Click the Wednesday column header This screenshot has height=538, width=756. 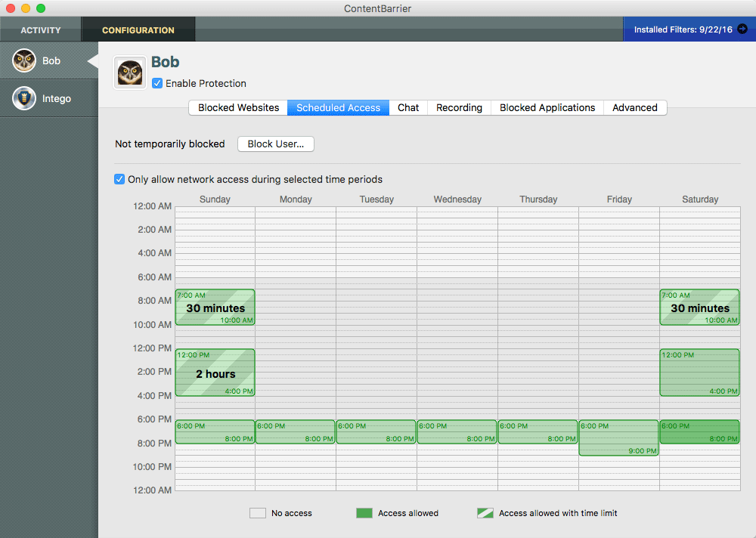(x=457, y=199)
